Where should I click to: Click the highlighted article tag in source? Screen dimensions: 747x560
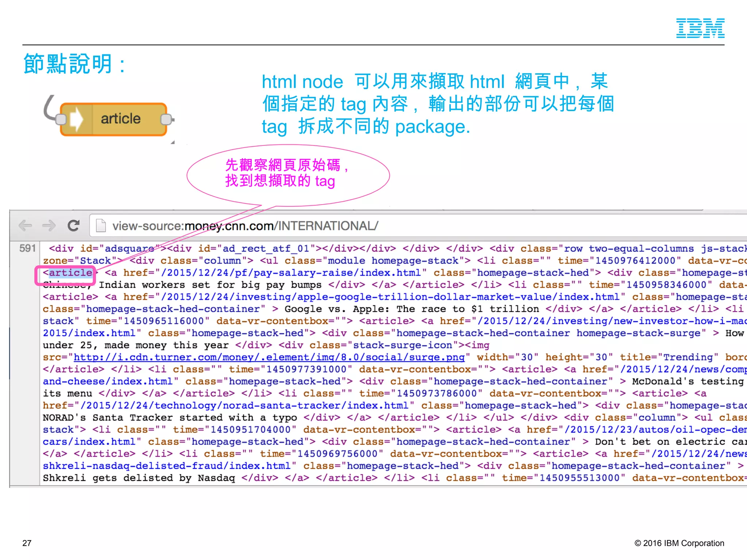point(70,273)
